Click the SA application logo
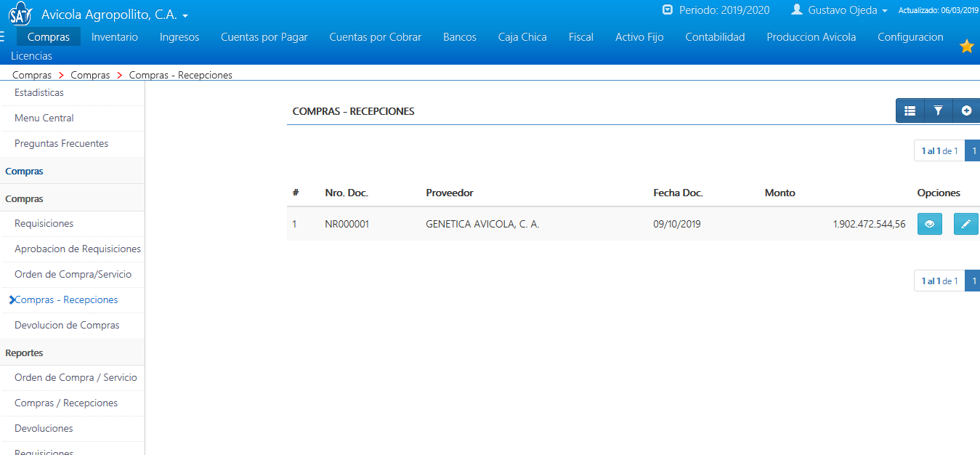Screen dimensions: 980x455 (20, 14)
